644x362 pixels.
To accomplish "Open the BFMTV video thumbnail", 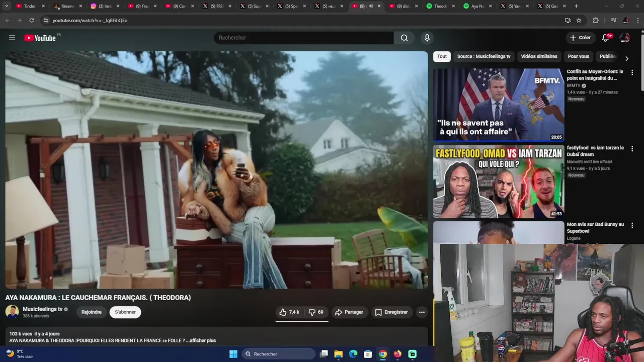I will [499, 105].
